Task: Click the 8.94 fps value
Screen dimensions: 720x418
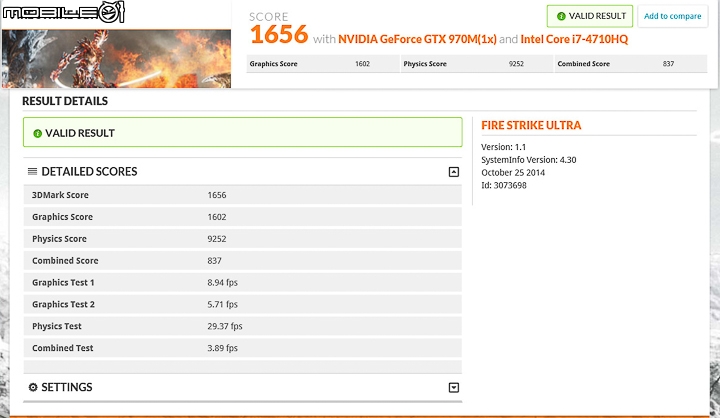Action: tap(222, 282)
